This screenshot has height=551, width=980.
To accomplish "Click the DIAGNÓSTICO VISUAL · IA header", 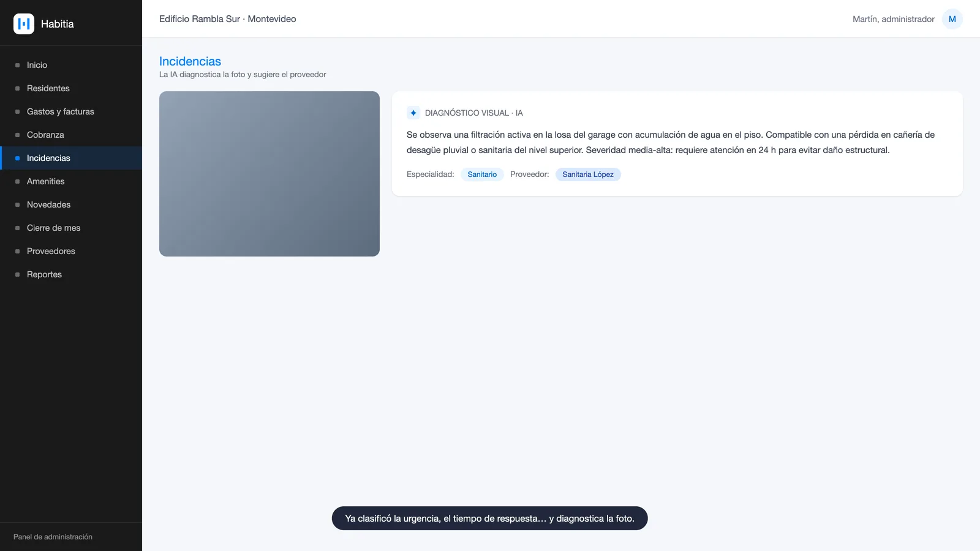I will tap(474, 113).
